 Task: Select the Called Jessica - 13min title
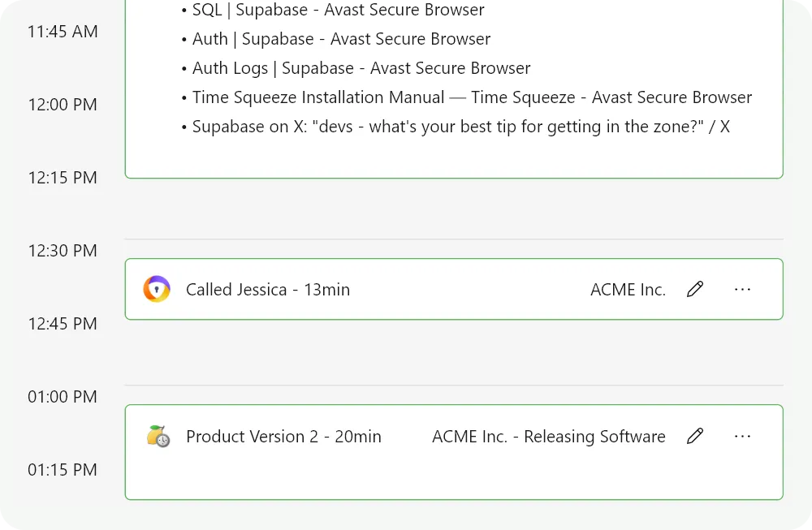point(268,290)
